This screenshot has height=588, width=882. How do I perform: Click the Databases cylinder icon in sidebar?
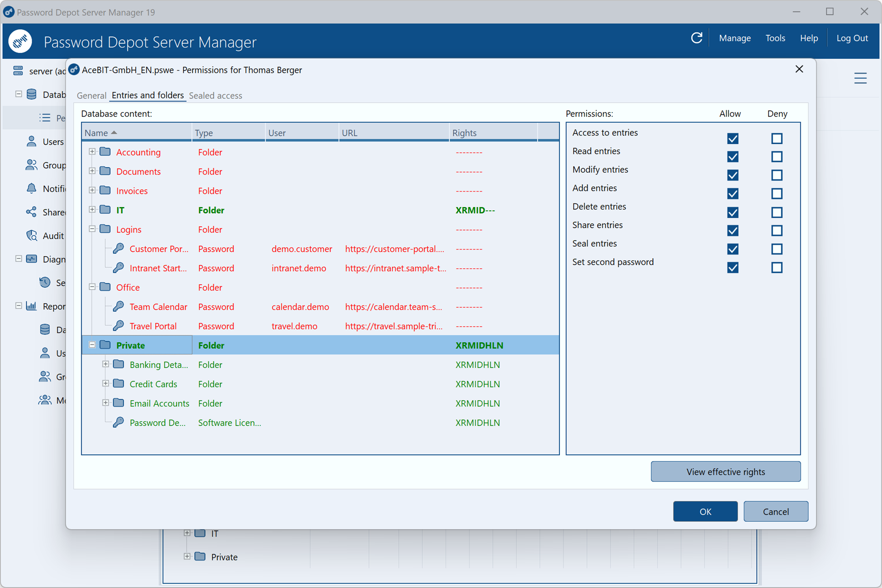point(32,94)
